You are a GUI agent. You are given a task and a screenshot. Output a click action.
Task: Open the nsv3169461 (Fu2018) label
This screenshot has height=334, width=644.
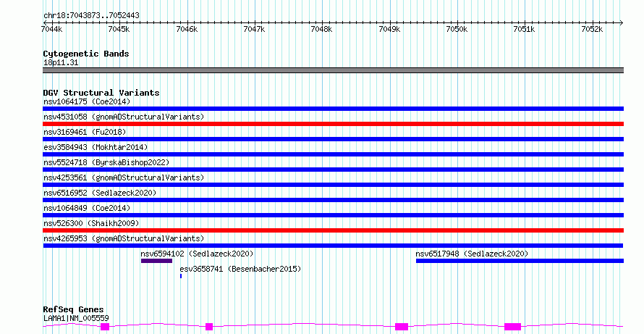click(85, 132)
